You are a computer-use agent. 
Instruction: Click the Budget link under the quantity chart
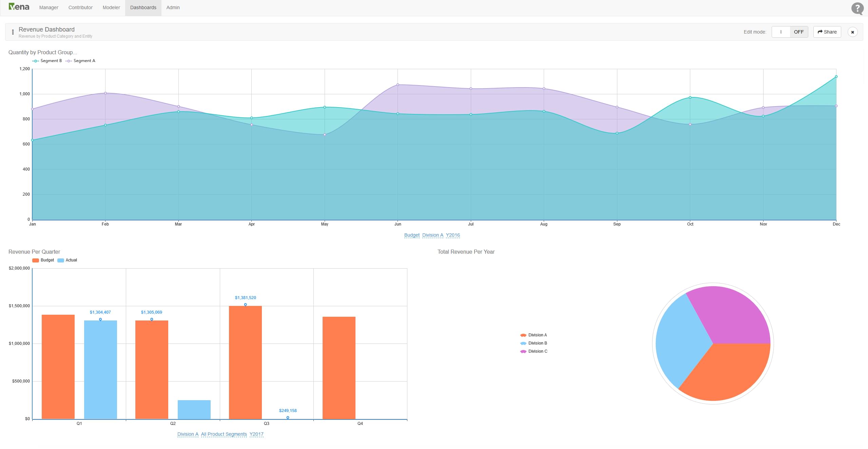pos(411,235)
